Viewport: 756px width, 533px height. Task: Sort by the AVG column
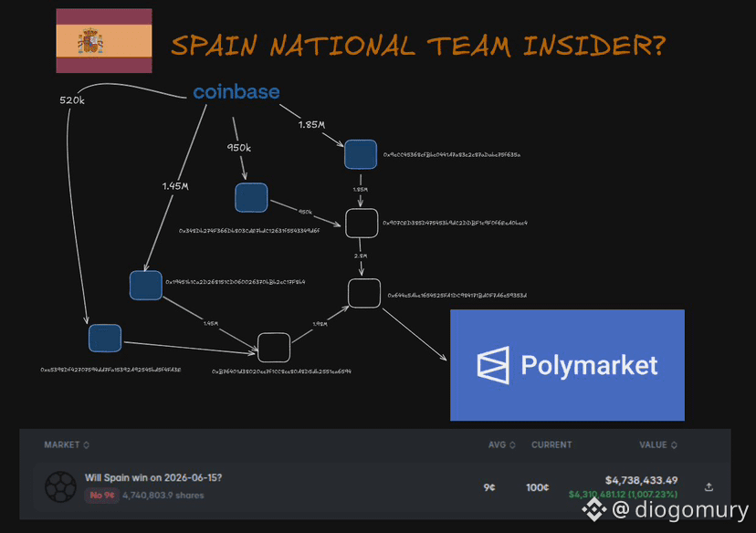[502, 444]
